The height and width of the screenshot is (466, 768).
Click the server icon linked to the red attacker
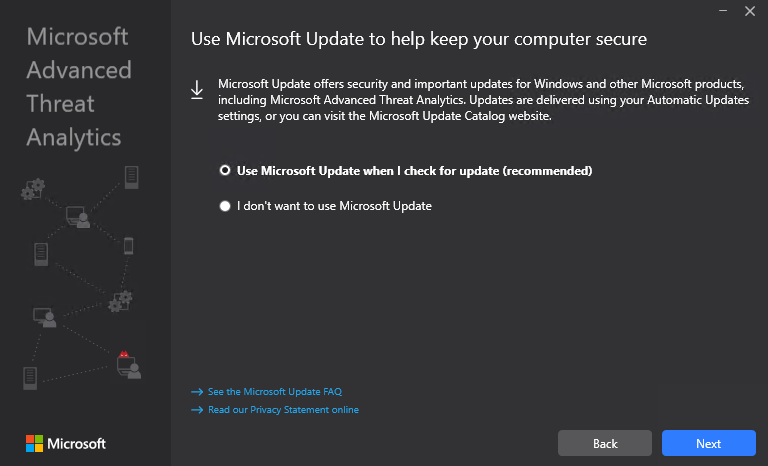[x=30, y=378]
